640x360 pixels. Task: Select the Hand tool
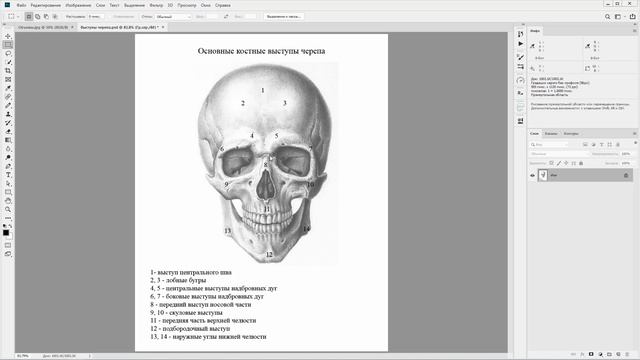(8, 200)
